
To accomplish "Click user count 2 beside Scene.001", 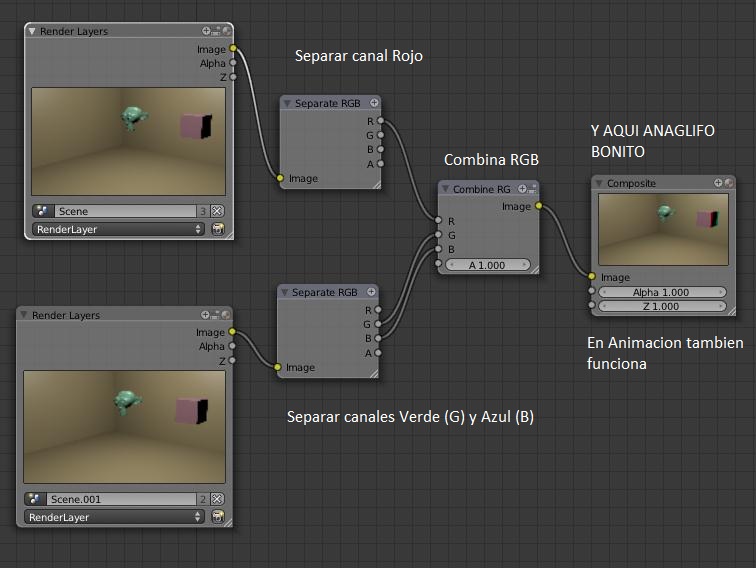I will coord(203,499).
